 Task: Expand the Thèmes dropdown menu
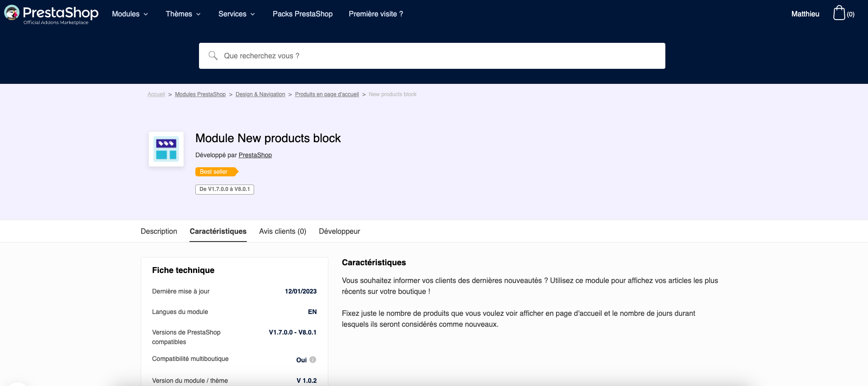(183, 14)
